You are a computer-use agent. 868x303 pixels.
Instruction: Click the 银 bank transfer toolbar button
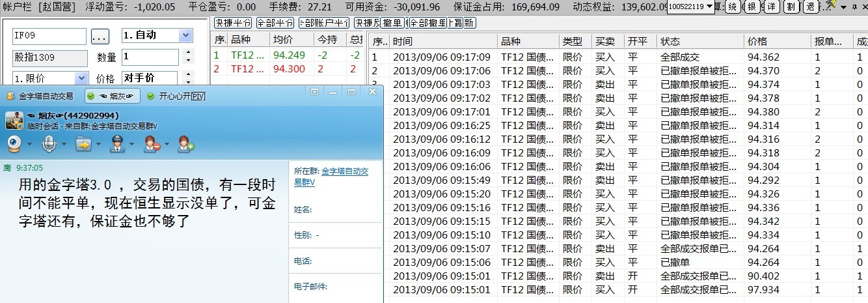tap(751, 7)
